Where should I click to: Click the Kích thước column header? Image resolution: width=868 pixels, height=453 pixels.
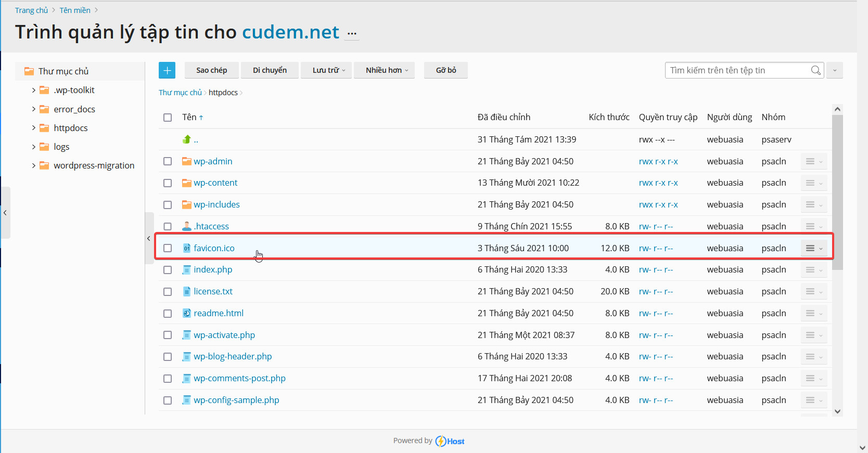pos(609,118)
